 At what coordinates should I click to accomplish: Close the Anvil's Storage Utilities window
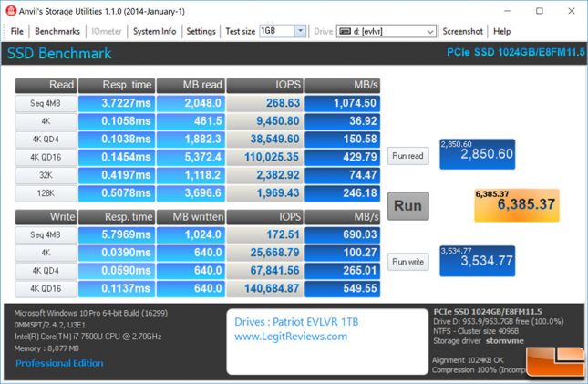[x=572, y=11]
